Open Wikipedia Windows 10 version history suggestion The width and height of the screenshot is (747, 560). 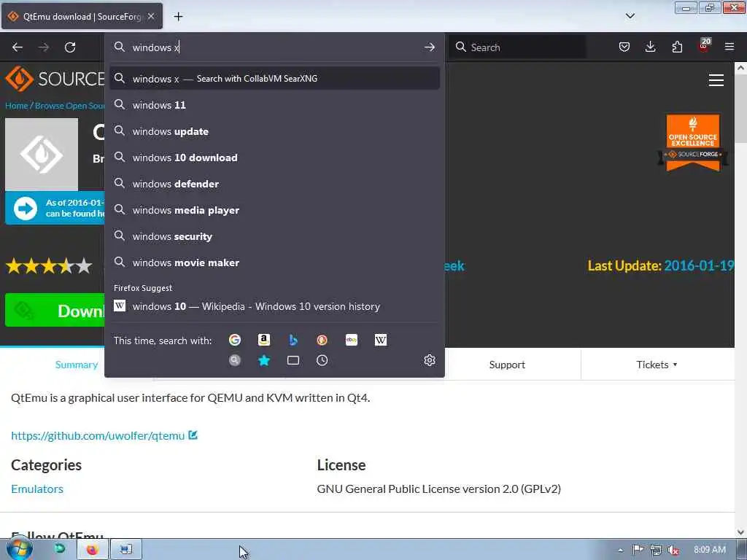tap(274, 306)
